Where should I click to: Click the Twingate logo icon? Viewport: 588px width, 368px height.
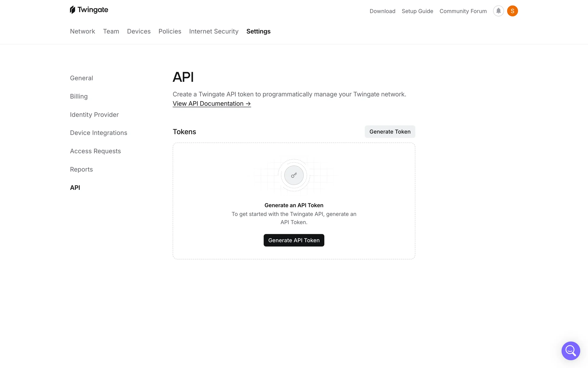(73, 10)
